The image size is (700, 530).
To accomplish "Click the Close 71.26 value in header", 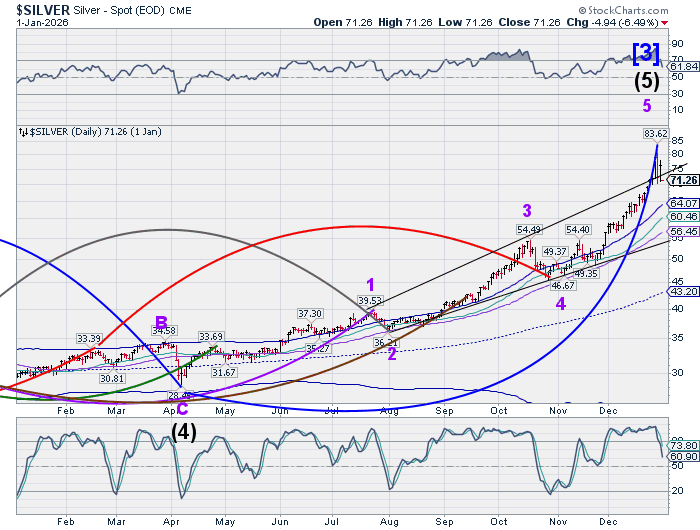I will click(x=552, y=22).
